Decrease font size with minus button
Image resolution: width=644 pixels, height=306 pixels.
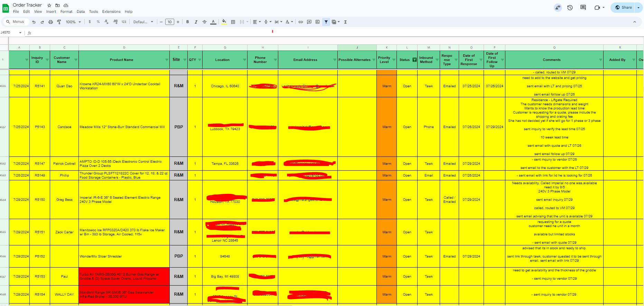(161, 22)
